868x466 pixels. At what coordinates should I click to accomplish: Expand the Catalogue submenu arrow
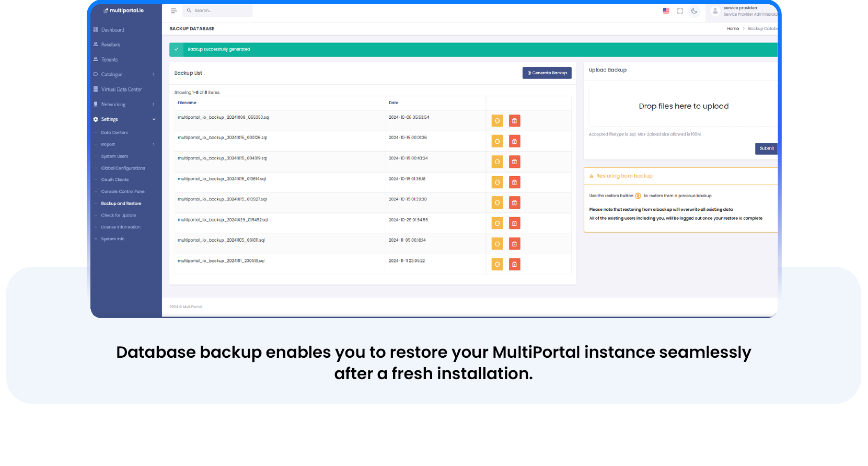coord(154,74)
